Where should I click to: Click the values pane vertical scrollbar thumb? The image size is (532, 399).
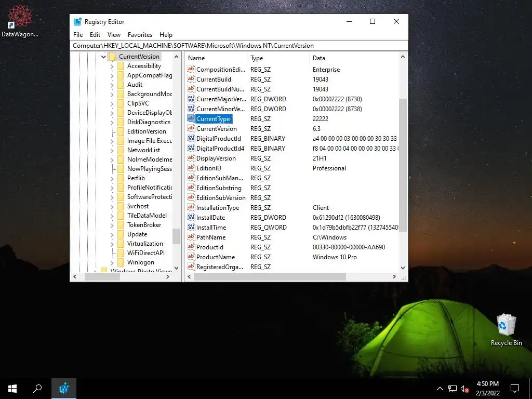[403, 165]
